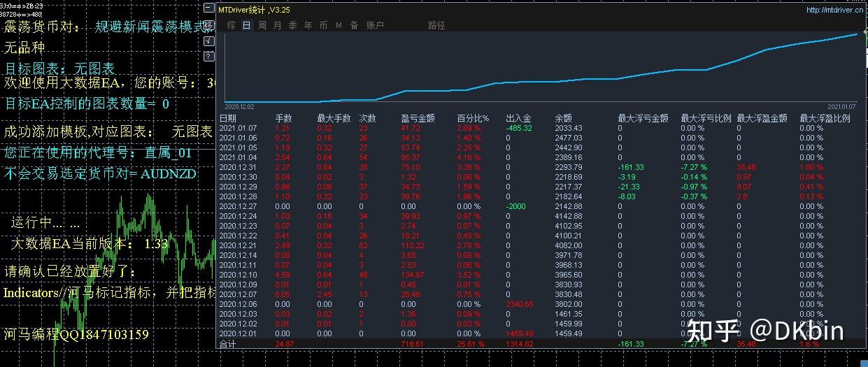
Task: Select the 2021.01.04 date row
Action: pyautogui.click(x=238, y=157)
